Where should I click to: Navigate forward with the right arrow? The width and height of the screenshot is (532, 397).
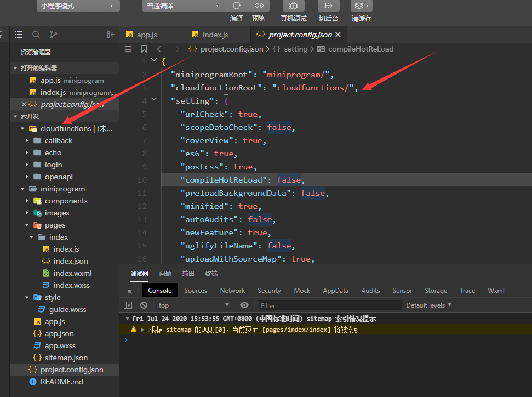[175, 49]
